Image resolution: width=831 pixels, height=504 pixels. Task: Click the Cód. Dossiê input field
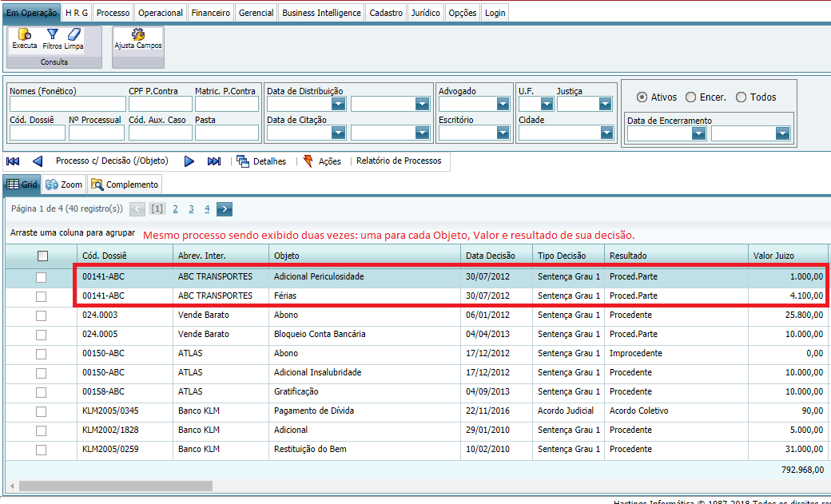(37, 133)
